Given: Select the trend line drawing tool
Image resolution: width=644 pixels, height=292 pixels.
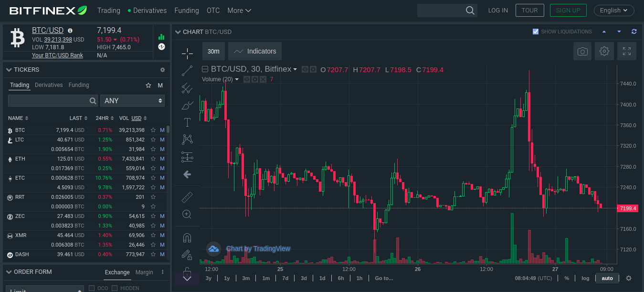Looking at the screenshot, I should click(187, 71).
